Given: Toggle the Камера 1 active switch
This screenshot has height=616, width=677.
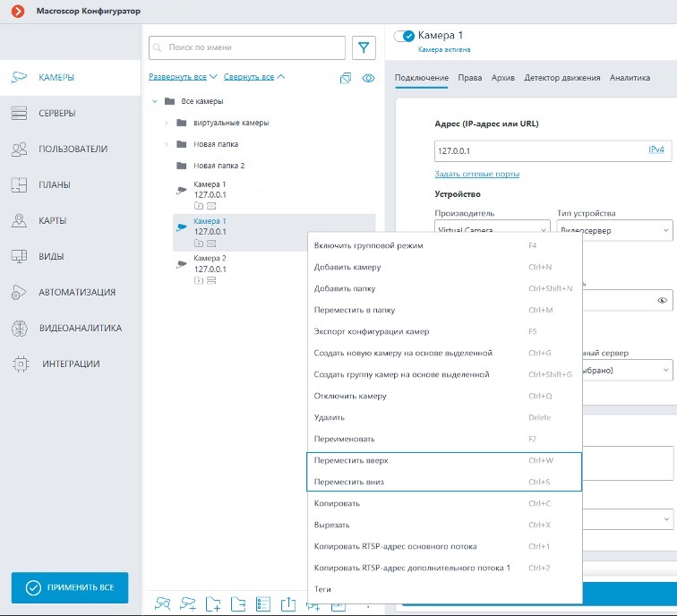Looking at the screenshot, I should coord(405,36).
